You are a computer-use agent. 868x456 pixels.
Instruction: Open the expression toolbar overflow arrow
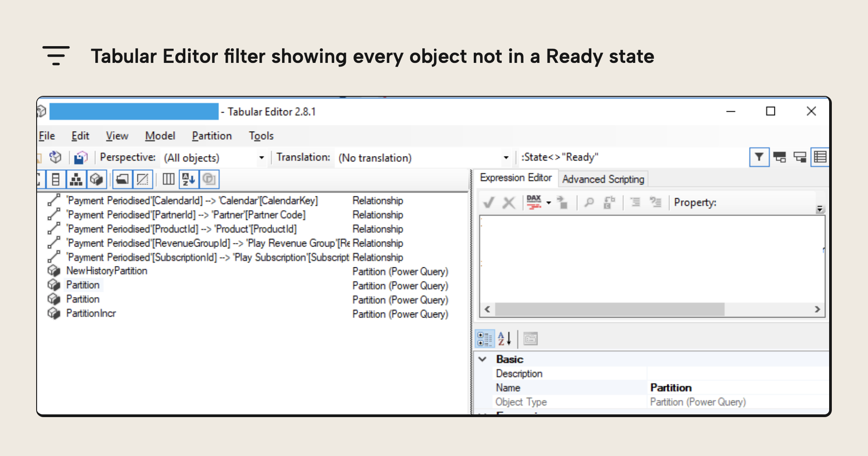point(820,209)
